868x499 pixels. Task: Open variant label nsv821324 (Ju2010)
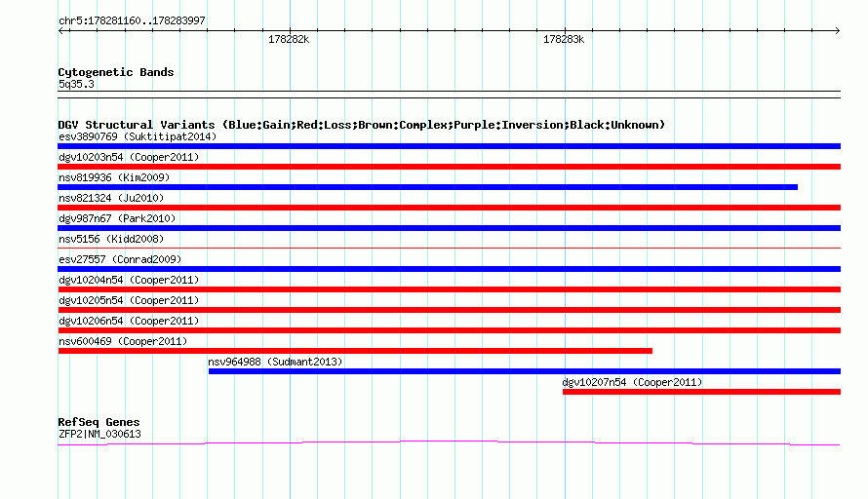pyautogui.click(x=111, y=198)
